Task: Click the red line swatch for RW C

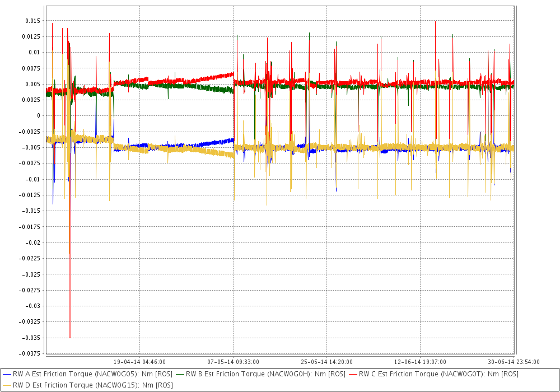Action: [353, 374]
